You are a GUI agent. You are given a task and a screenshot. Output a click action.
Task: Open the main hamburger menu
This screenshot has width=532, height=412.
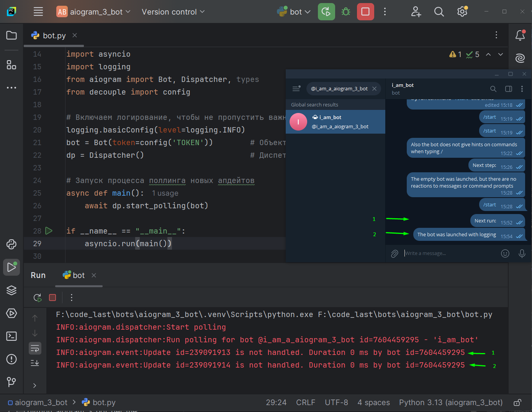point(38,12)
